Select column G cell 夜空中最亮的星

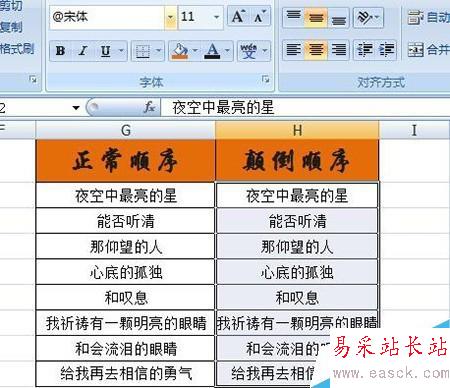point(125,195)
